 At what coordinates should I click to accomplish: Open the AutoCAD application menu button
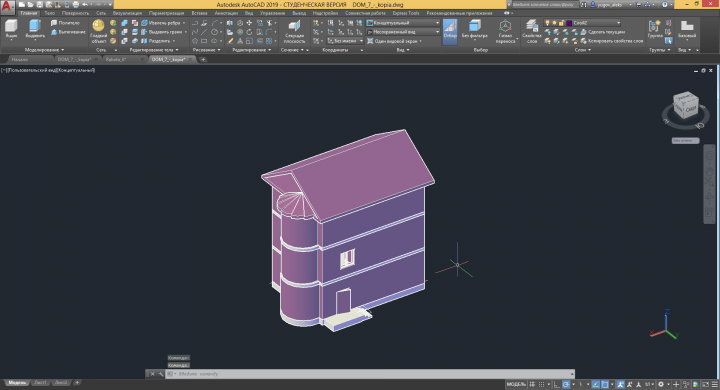7,6
